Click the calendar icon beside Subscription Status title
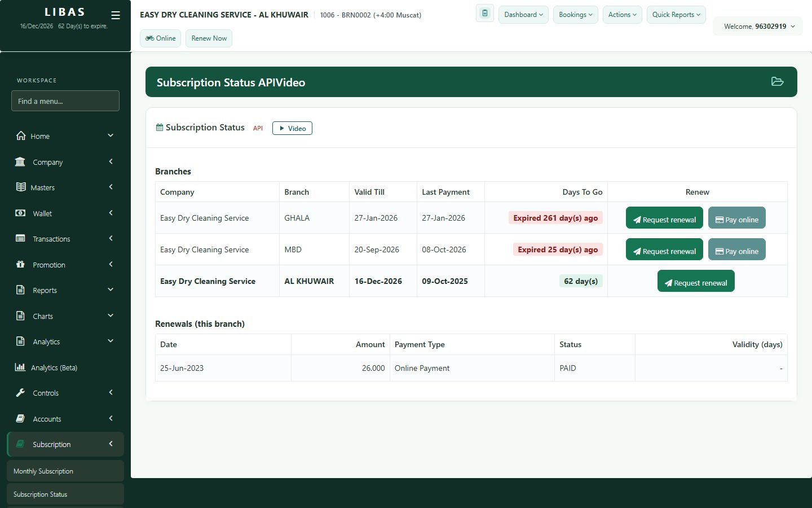812x508 pixels. pyautogui.click(x=160, y=128)
